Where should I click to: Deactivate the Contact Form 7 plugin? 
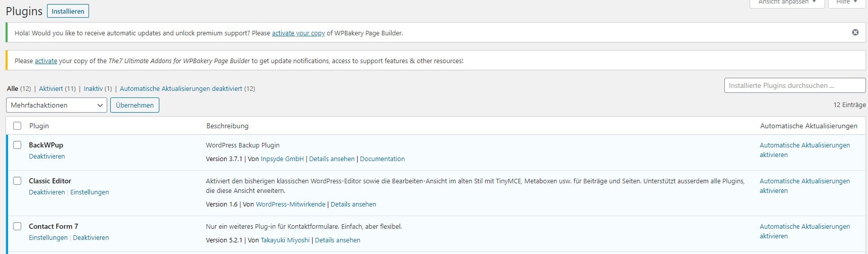click(91, 237)
